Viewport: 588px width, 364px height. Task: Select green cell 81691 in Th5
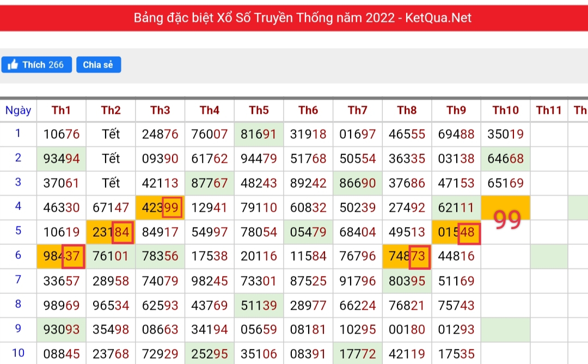tap(259, 134)
